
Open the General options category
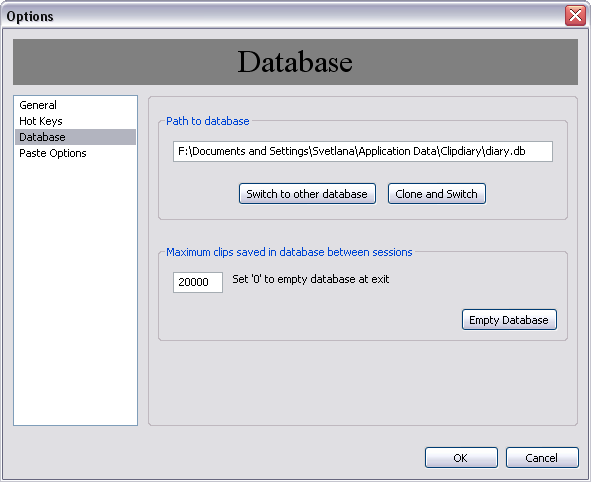(75, 105)
